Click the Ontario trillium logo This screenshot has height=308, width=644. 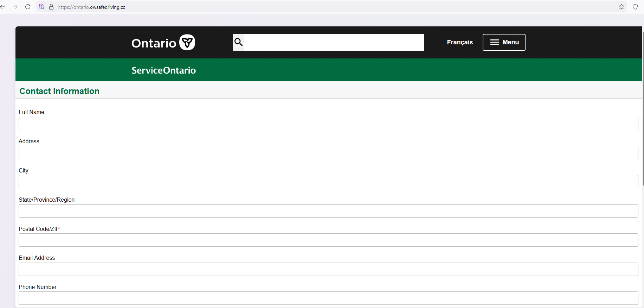[x=187, y=42]
